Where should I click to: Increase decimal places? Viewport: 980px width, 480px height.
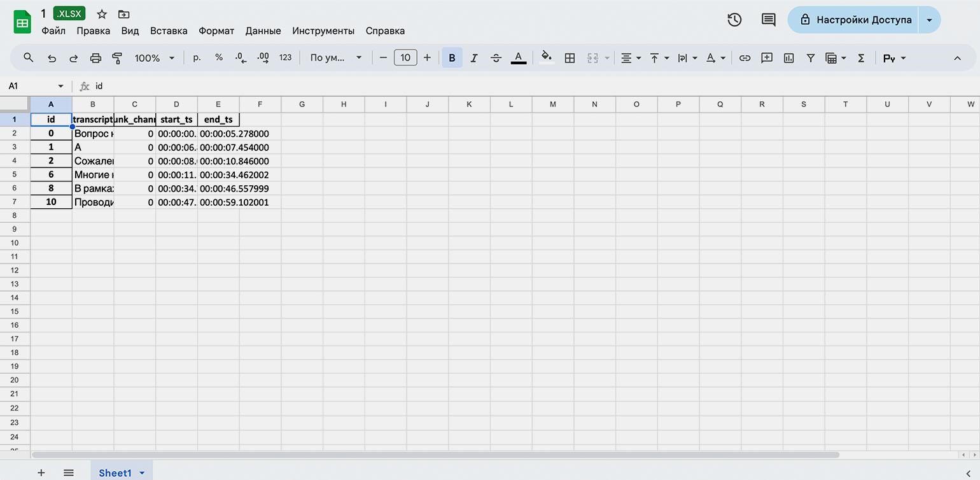[x=263, y=58]
